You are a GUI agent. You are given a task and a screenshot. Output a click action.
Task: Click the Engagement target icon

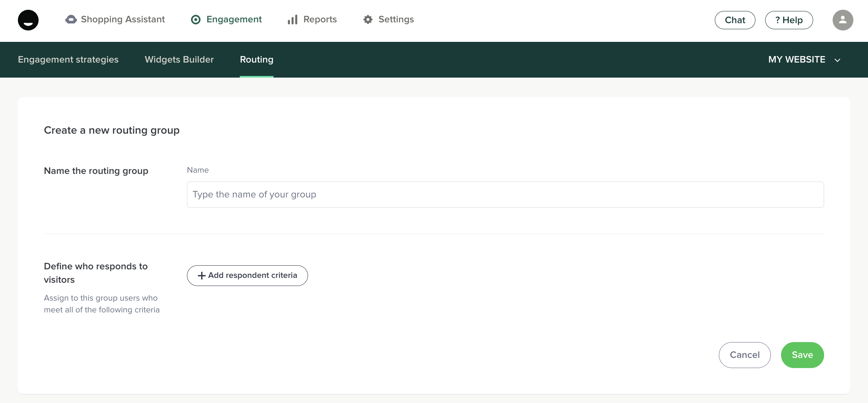point(195,19)
